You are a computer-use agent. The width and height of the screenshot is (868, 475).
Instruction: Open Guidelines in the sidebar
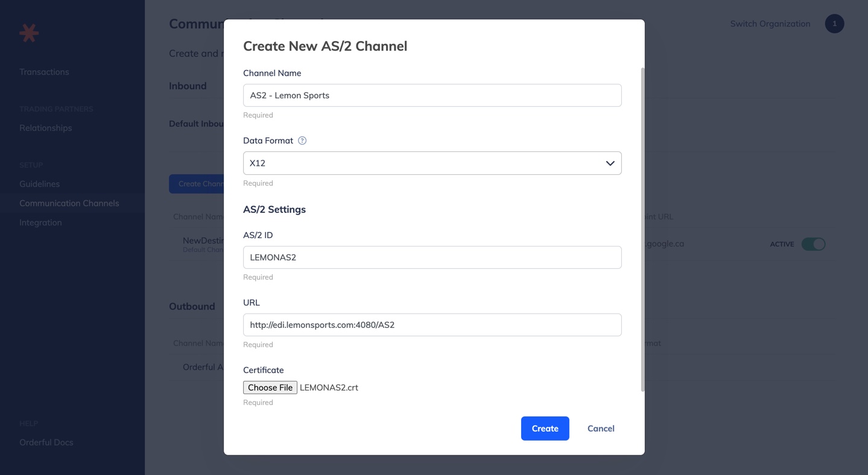39,184
